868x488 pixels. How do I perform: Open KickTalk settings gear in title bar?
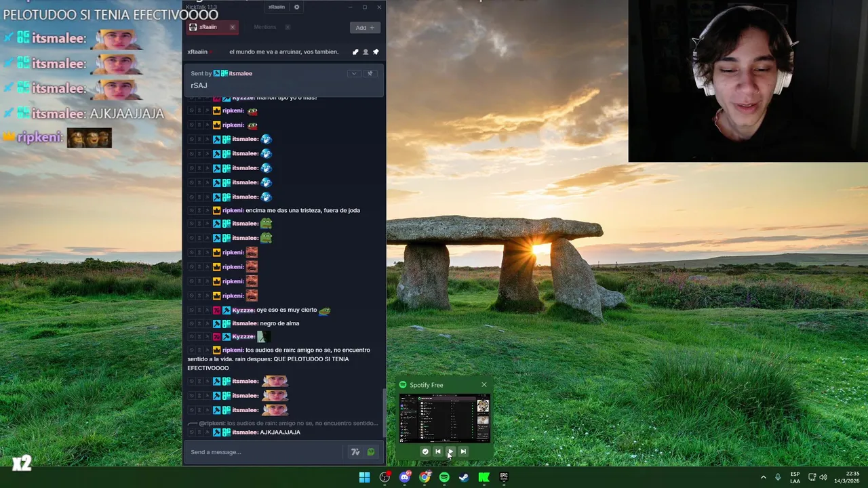pos(296,7)
